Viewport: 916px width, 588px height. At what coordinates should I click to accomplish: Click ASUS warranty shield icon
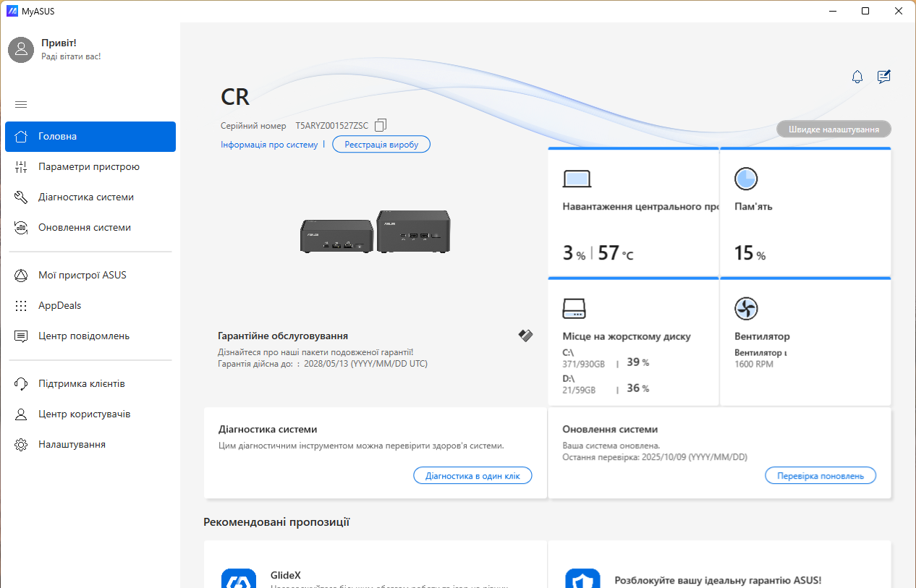tap(582, 578)
